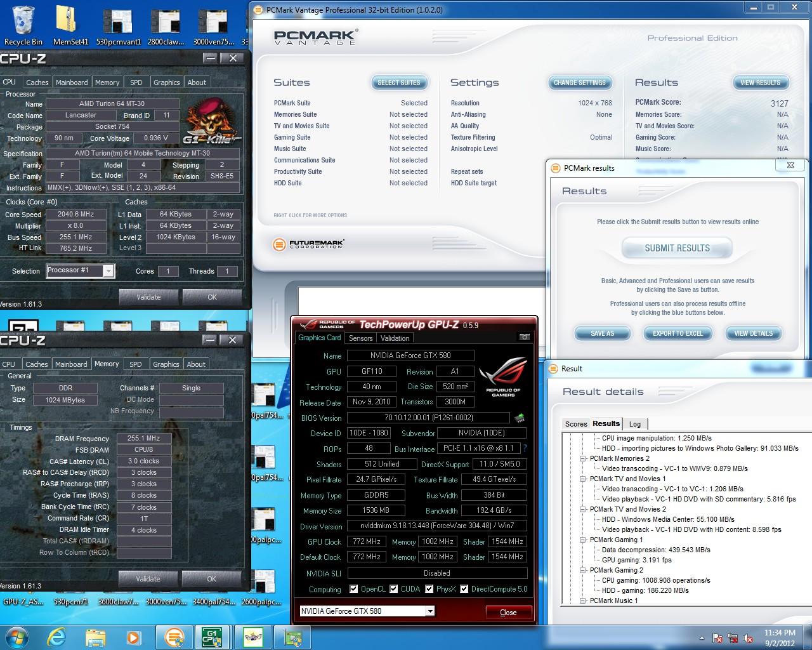This screenshot has height=650, width=812.
Task: Open the Sensors tab in GPU-Z
Action: pos(360,338)
